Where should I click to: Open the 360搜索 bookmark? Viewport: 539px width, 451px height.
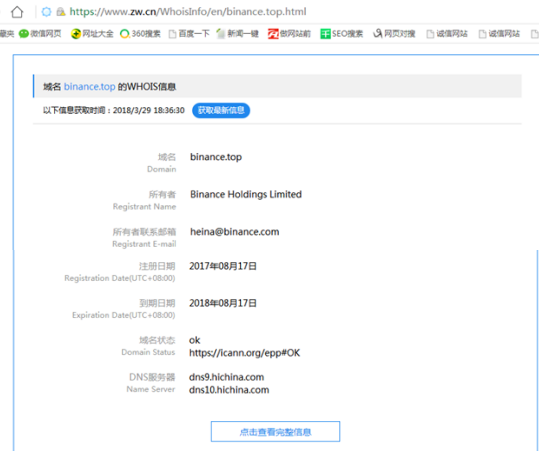coord(140,34)
